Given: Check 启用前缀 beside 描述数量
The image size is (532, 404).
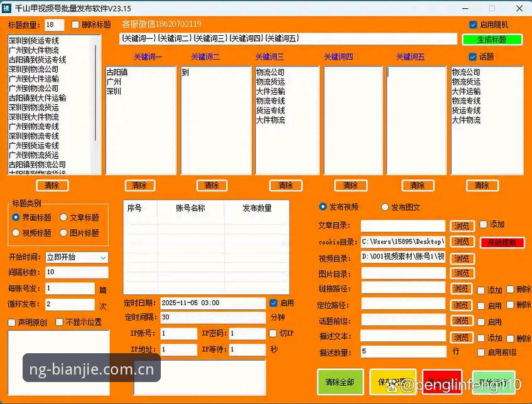Looking at the screenshot, I should (x=480, y=353).
